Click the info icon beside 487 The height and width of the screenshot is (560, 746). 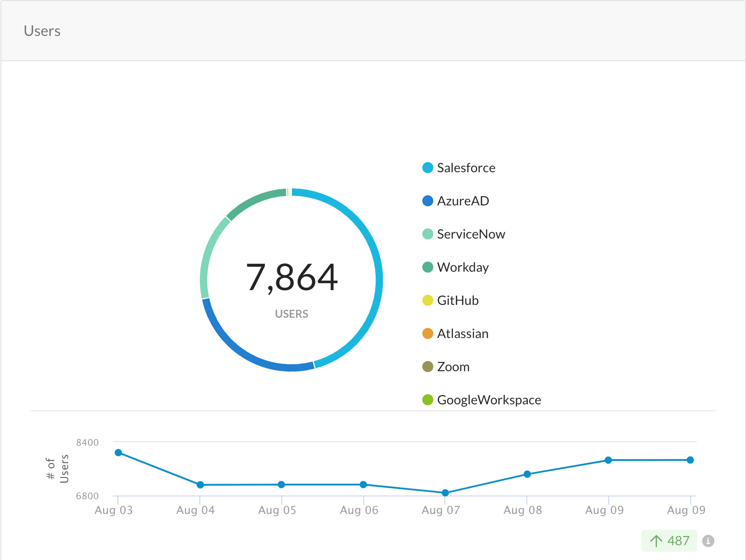pos(708,541)
